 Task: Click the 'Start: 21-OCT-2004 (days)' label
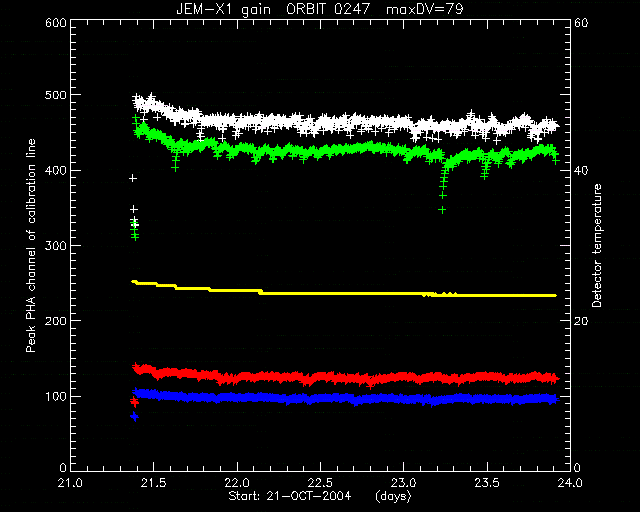(x=320, y=496)
